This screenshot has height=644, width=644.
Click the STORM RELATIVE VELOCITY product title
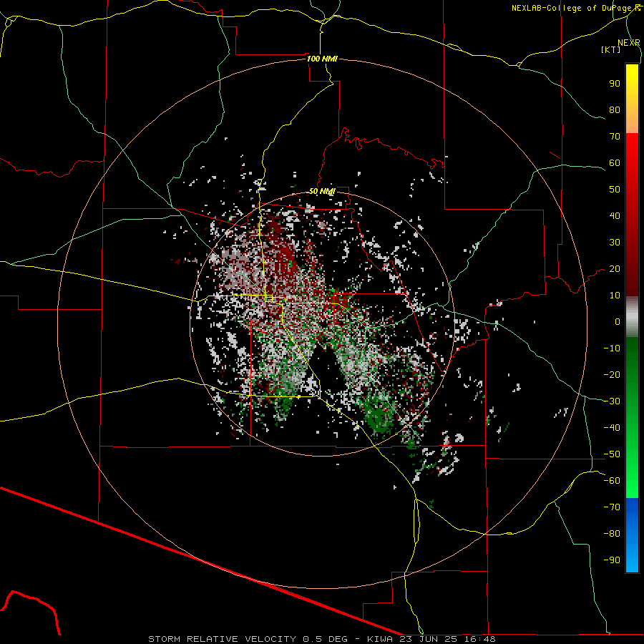[x=222, y=639]
